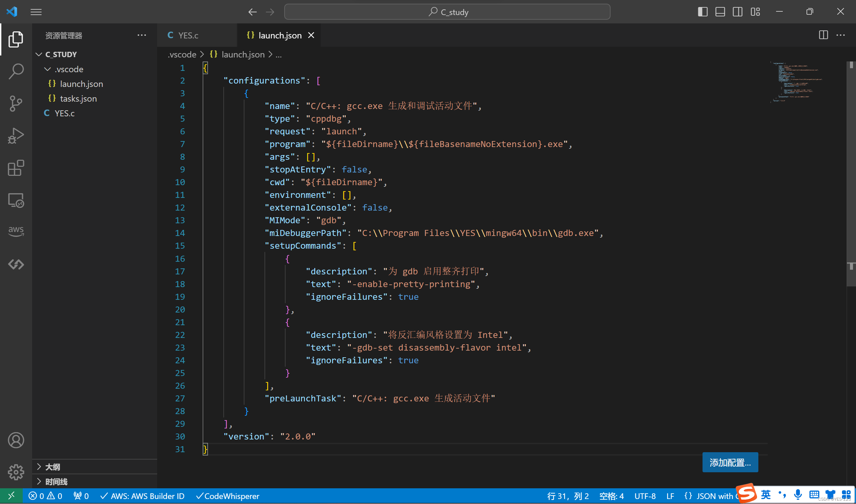Click line number 14 in gutter

[x=180, y=233]
